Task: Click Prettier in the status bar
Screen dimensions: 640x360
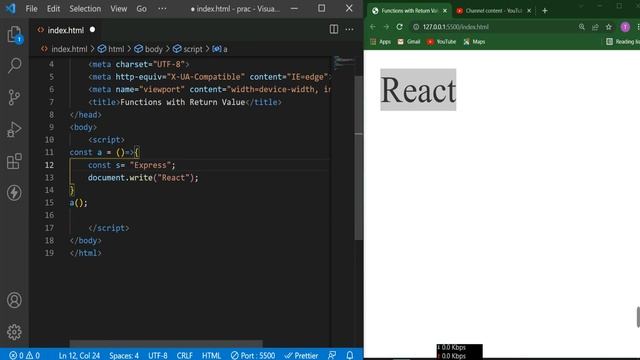Action: [301, 355]
